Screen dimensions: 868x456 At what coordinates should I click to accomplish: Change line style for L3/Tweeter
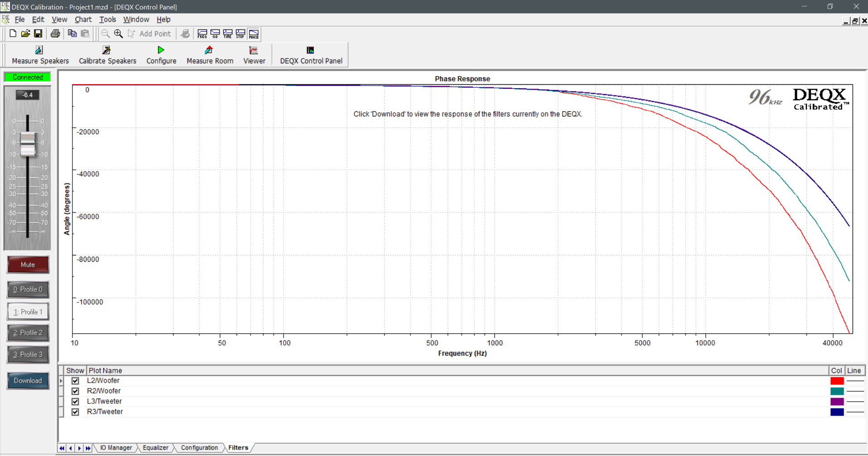coord(855,402)
